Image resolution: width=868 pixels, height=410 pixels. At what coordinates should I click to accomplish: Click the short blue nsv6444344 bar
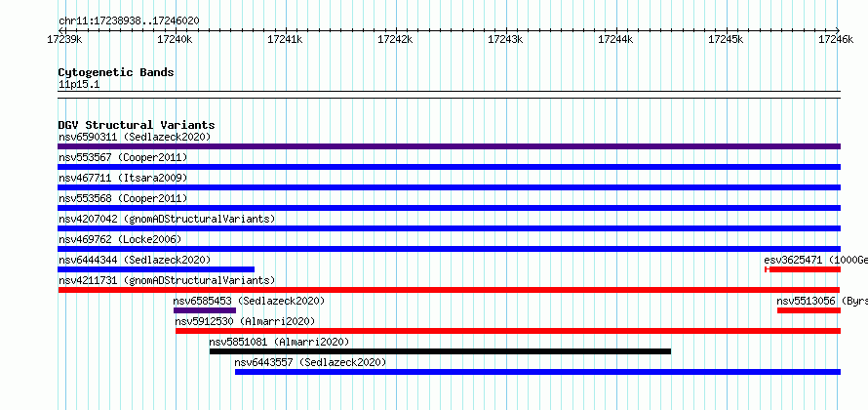coord(156,269)
